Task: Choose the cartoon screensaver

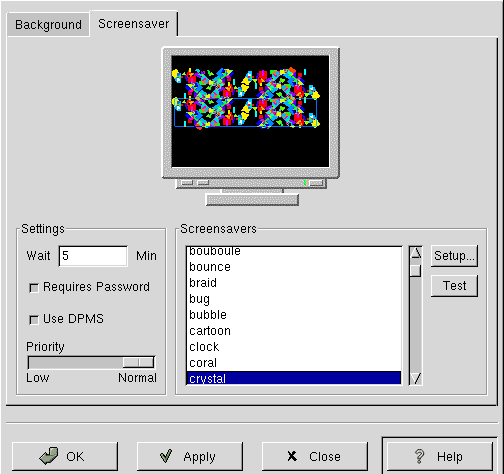Action: coord(294,331)
